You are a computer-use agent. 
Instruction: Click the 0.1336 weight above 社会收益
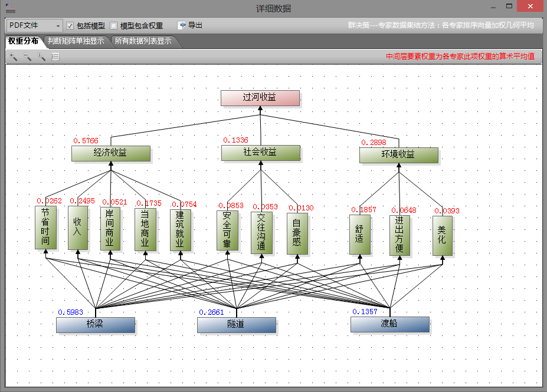coord(236,140)
